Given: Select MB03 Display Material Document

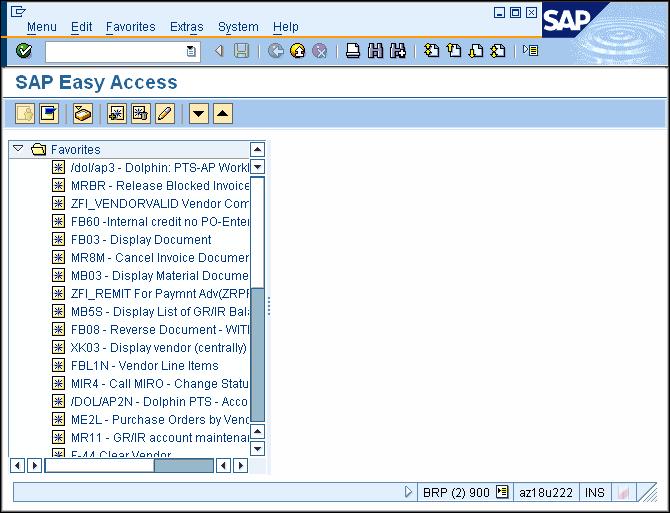Looking at the screenshot, I should coord(160,276).
